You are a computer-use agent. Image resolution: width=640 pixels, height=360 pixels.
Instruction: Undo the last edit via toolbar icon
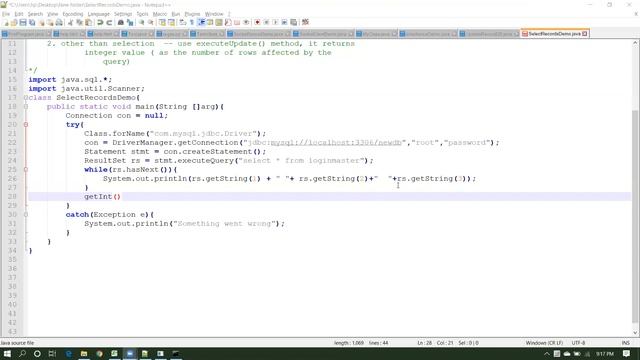100,22
